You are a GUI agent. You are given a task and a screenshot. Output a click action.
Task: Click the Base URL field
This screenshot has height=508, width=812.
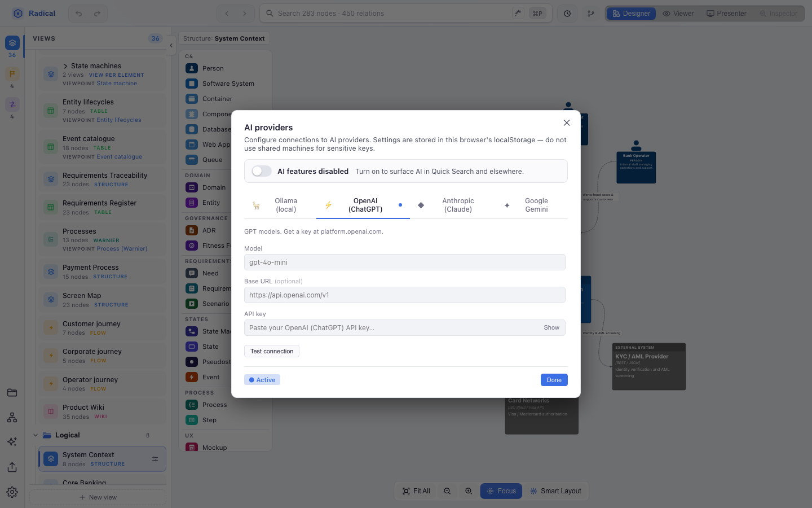click(405, 295)
